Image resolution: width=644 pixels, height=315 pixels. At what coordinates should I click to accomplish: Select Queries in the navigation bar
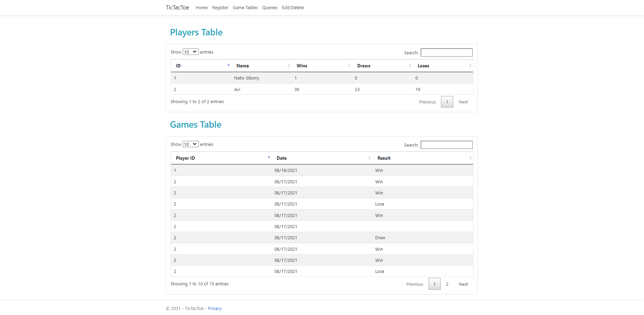point(270,7)
